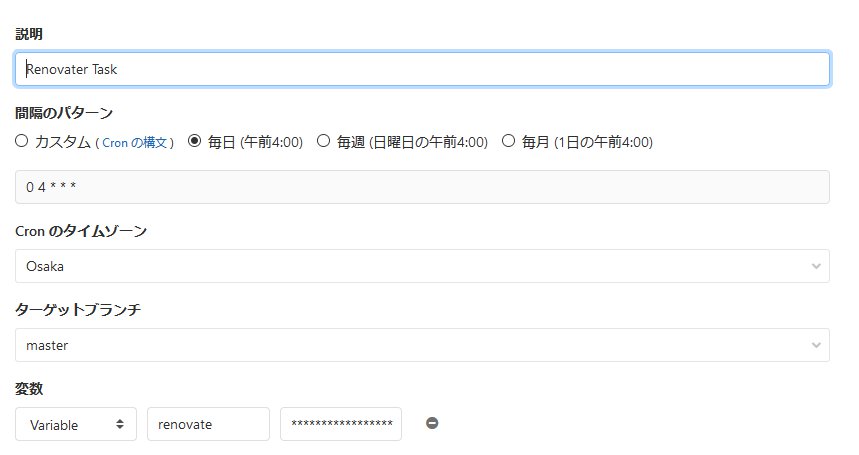
Task: Select the 毎日 (午前4:00) daily radio button
Action: [195, 142]
